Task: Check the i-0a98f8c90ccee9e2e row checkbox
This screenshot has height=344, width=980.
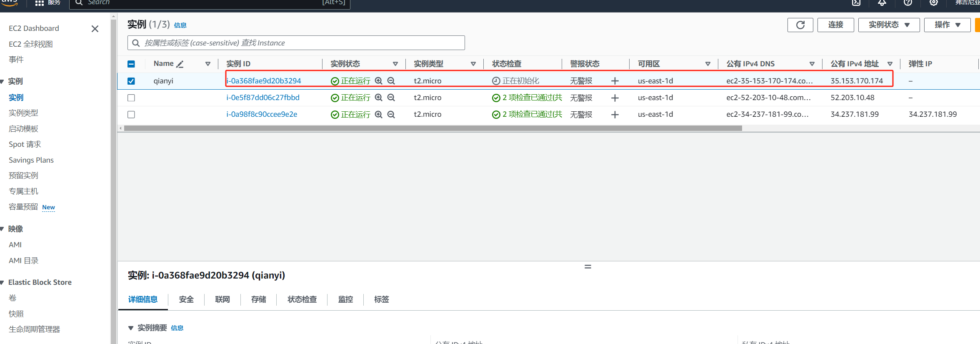Action: (131, 114)
